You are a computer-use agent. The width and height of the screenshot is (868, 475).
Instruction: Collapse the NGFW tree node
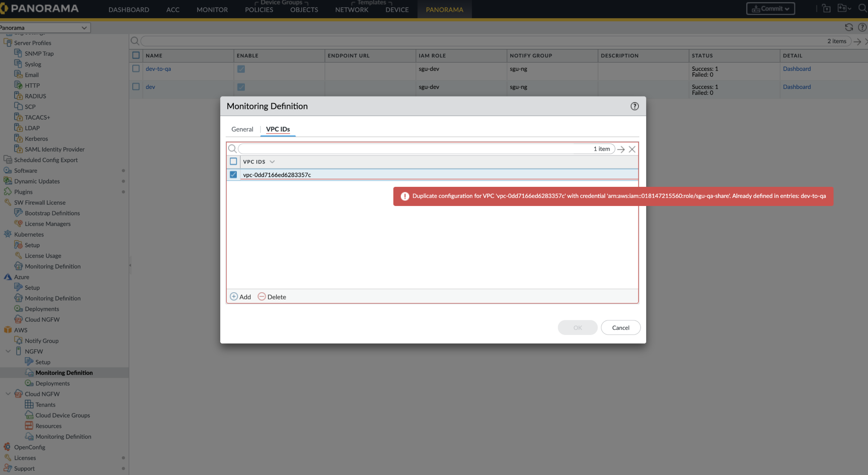8,351
